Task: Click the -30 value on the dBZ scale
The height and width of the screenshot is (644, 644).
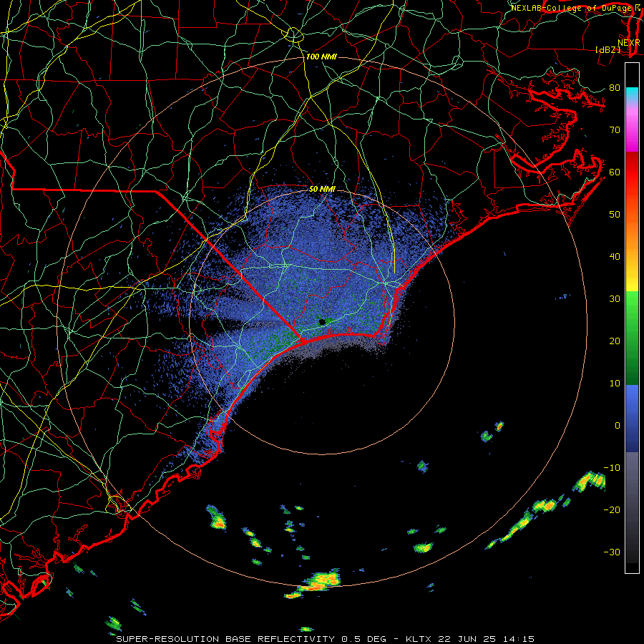Action: click(x=612, y=552)
